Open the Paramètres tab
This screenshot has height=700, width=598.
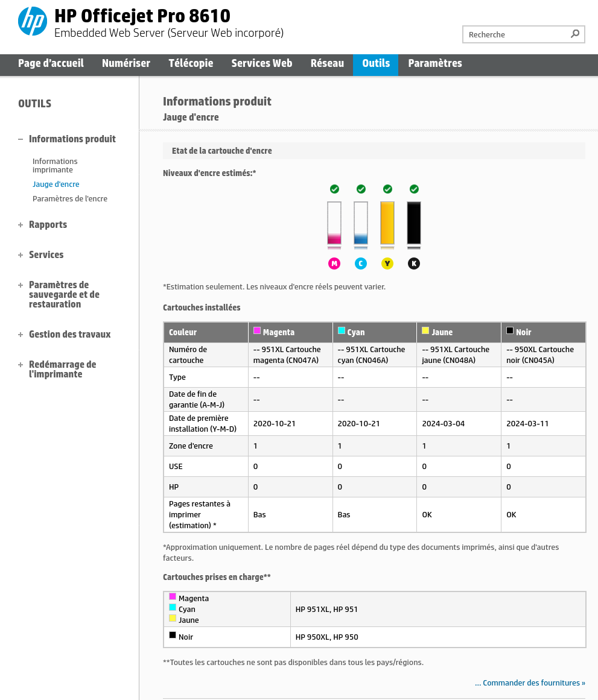click(435, 63)
